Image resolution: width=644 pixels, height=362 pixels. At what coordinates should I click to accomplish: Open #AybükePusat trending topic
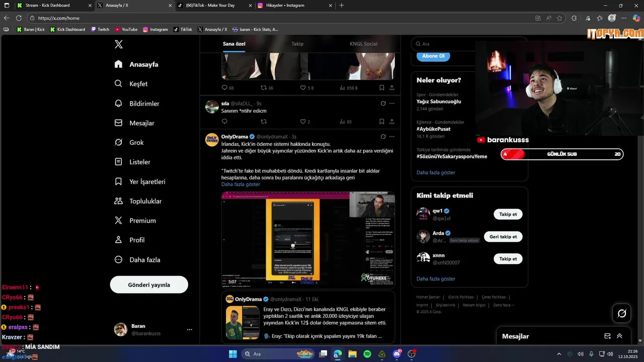click(433, 129)
